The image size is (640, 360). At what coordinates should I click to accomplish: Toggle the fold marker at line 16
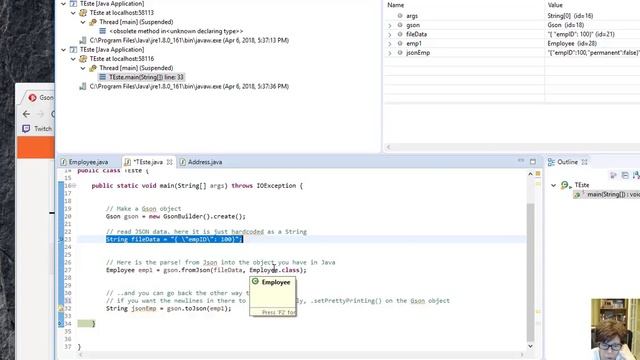pyautogui.click(x=74, y=186)
